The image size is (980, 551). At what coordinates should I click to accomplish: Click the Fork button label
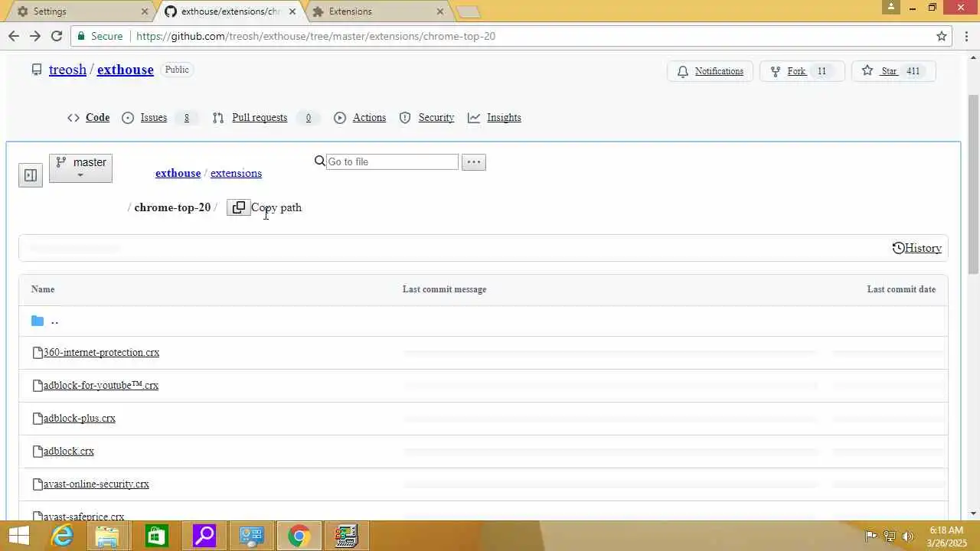pos(796,71)
